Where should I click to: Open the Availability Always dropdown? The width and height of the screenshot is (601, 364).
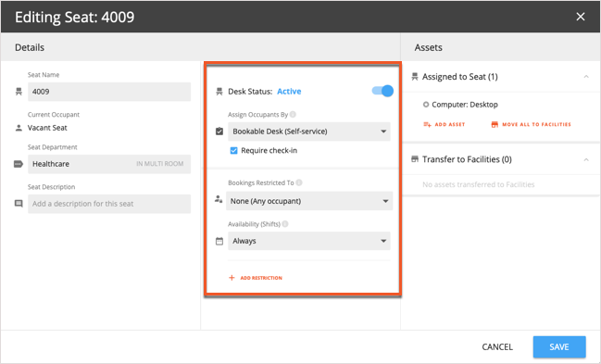[x=309, y=241]
